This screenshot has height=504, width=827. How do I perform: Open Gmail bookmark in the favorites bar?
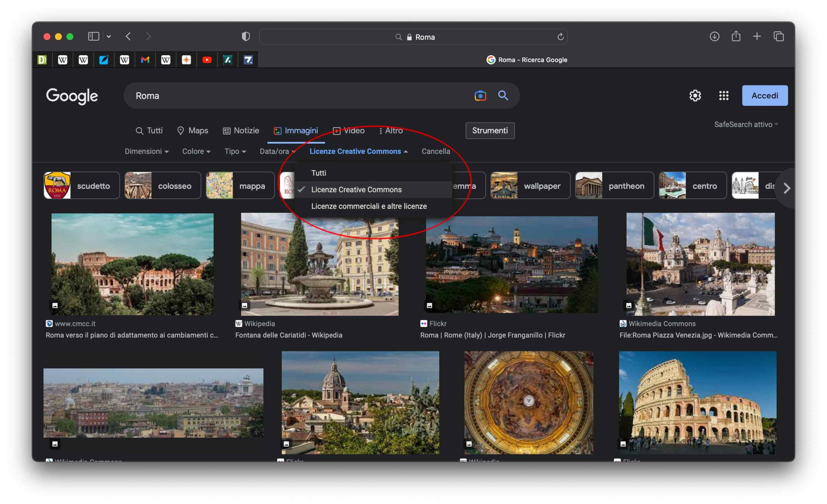(x=145, y=60)
